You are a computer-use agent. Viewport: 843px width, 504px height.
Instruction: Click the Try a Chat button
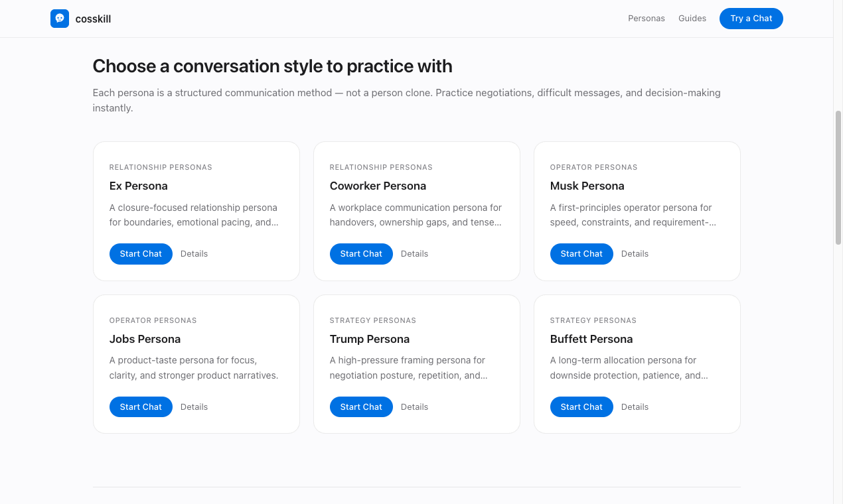[751, 19]
